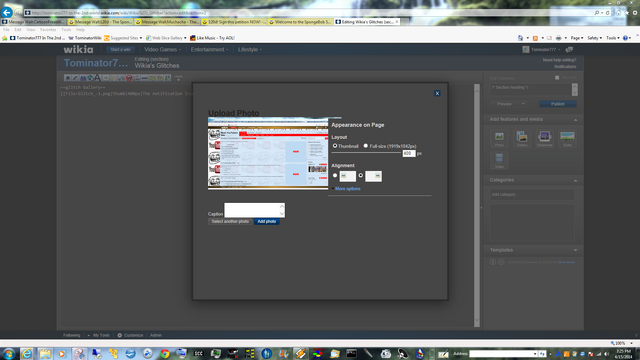
Task: Select the Thumbnail layout option
Action: coord(335,146)
